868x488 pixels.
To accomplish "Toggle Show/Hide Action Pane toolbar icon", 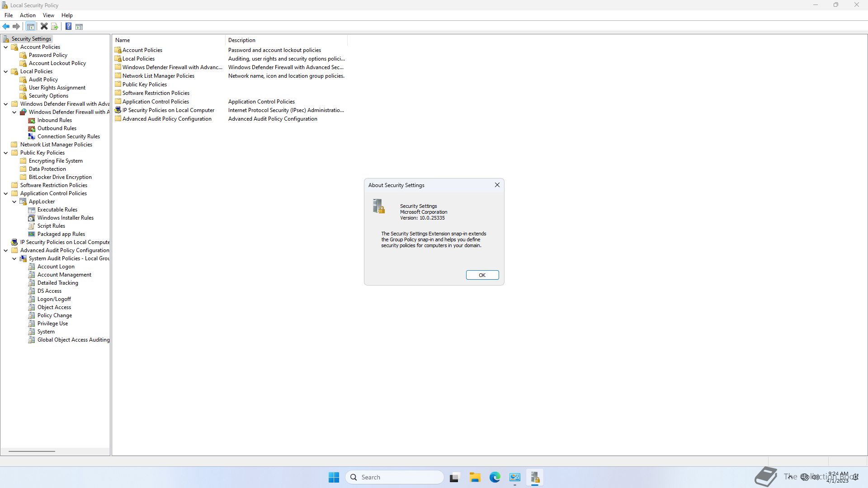I will point(79,27).
